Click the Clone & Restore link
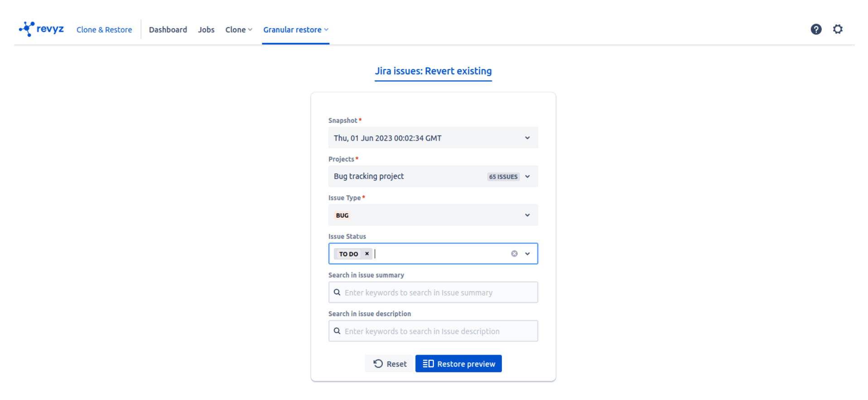868x400 pixels. click(104, 30)
